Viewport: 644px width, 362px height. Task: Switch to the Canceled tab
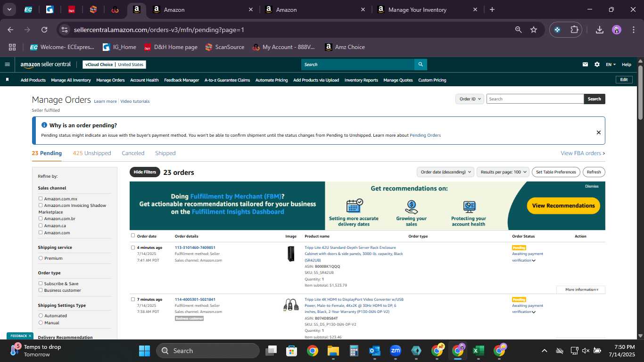[x=133, y=153]
